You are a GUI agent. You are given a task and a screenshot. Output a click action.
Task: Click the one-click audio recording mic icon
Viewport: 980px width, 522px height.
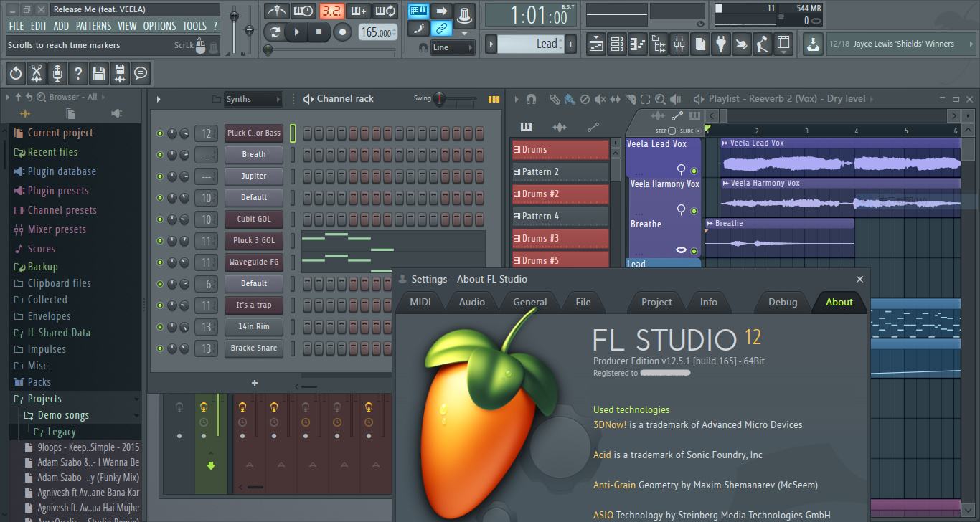(x=57, y=72)
